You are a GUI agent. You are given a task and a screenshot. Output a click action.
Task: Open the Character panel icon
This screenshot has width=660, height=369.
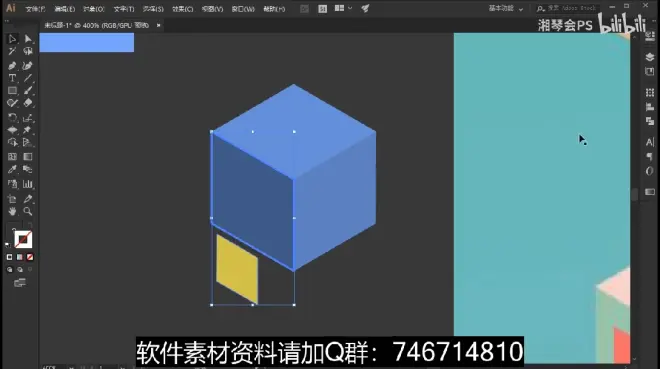[x=650, y=142]
